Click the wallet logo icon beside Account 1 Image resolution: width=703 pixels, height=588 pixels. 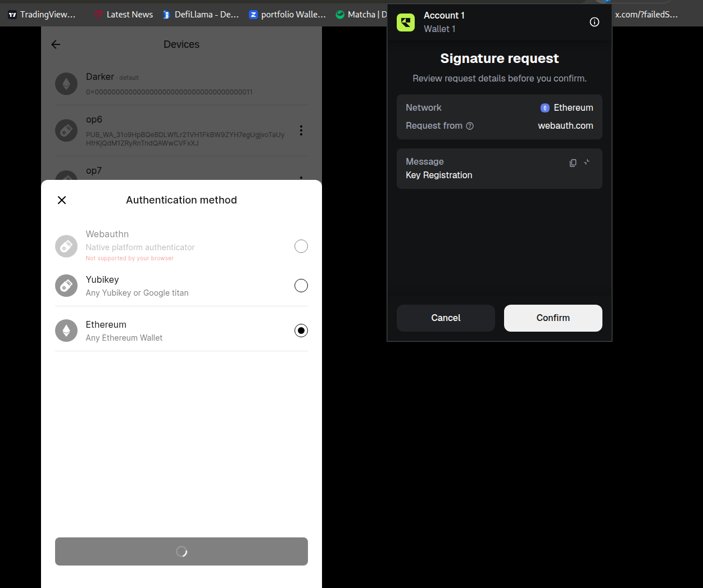(406, 22)
